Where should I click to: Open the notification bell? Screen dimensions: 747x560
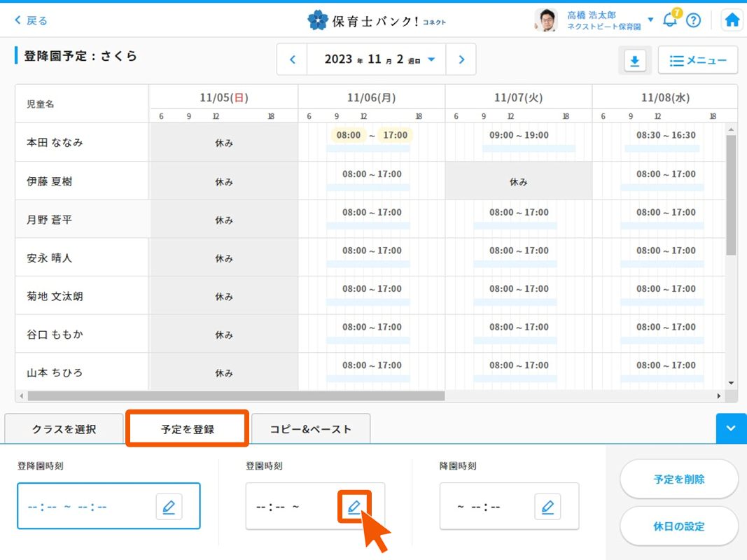(x=670, y=20)
